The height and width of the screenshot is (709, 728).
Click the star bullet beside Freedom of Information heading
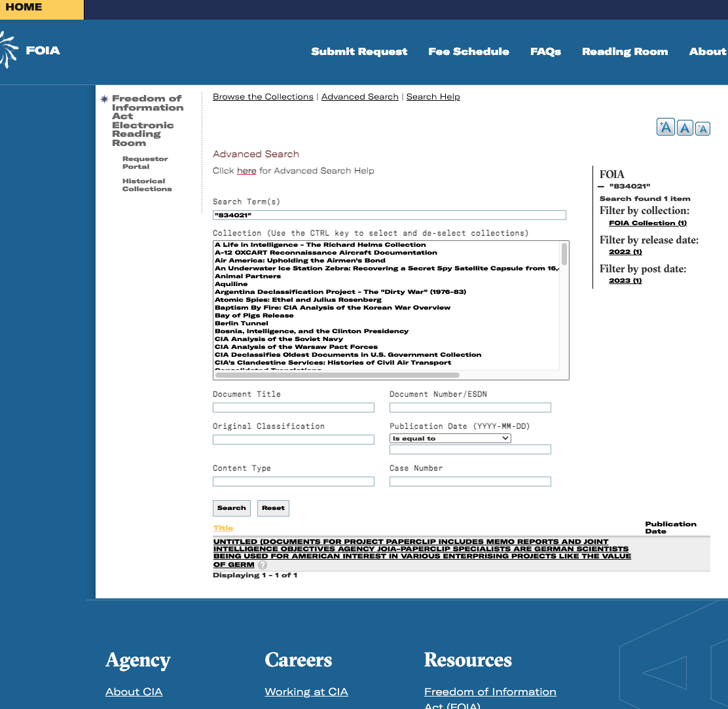[x=104, y=100]
